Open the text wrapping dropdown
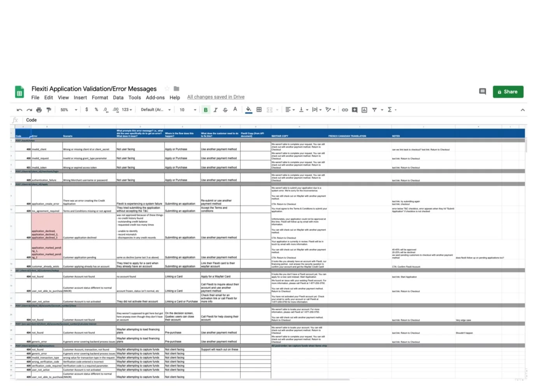Image resolution: width=537 pixels, height=392 pixels. pyautogui.click(x=317, y=110)
